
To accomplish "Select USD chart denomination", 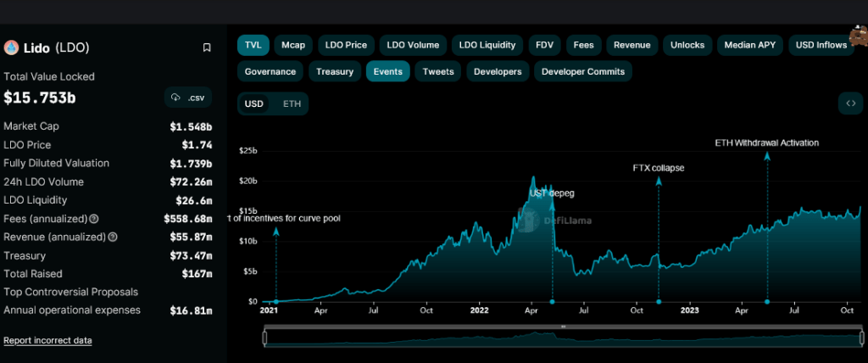I will (254, 103).
